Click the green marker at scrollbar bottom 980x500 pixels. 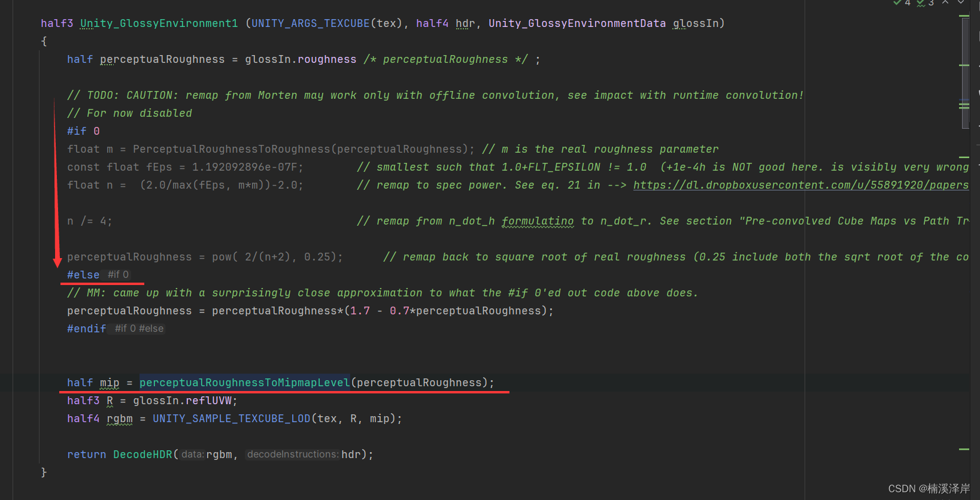click(x=964, y=449)
